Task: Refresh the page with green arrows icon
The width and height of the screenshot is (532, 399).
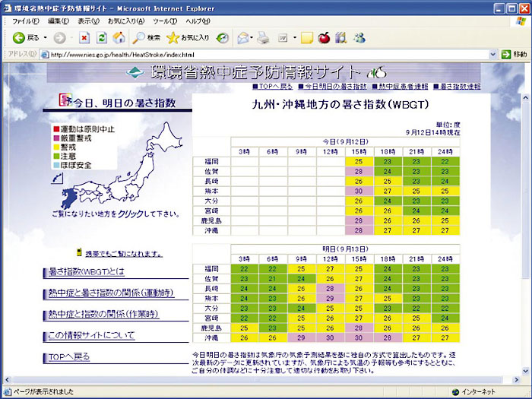Action: coord(101,37)
